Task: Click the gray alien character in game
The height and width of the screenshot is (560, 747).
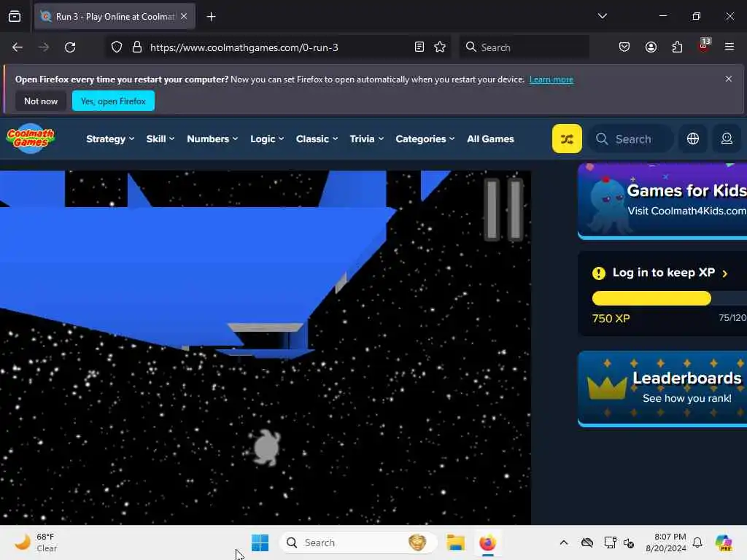Action: [x=265, y=448]
